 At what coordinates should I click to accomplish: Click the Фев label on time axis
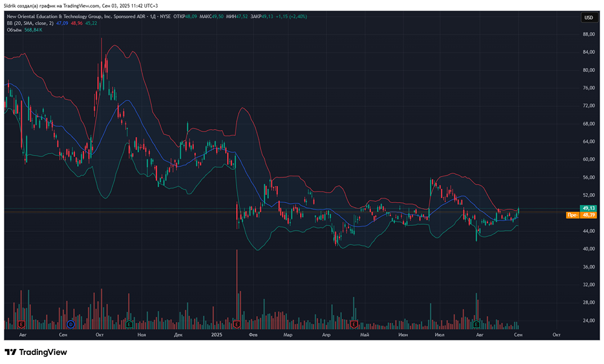[x=253, y=335]
